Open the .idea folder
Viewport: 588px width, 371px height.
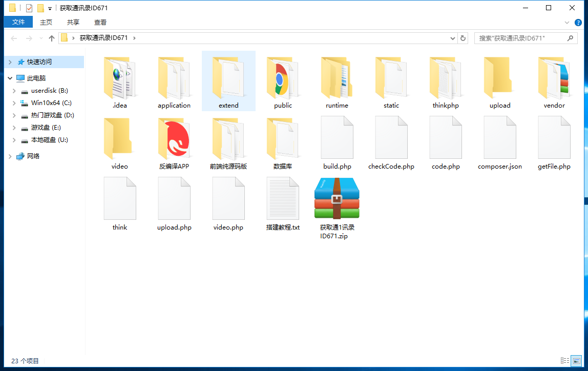click(120, 81)
